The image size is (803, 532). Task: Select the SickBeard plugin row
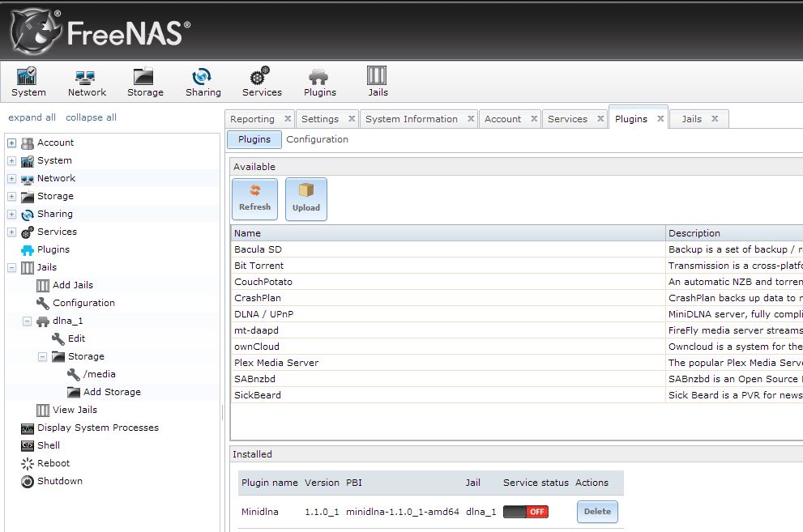pos(517,395)
